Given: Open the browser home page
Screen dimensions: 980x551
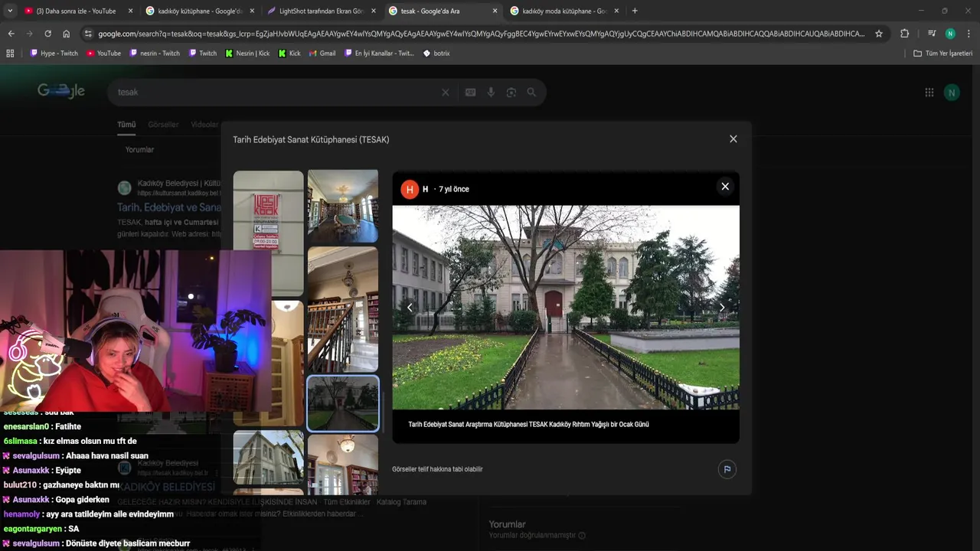Looking at the screenshot, I should click(67, 34).
